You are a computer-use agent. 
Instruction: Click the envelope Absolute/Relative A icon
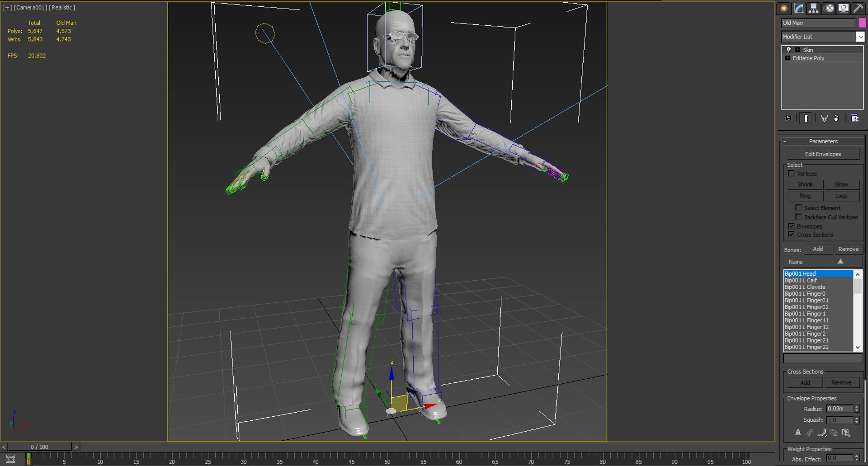point(798,433)
